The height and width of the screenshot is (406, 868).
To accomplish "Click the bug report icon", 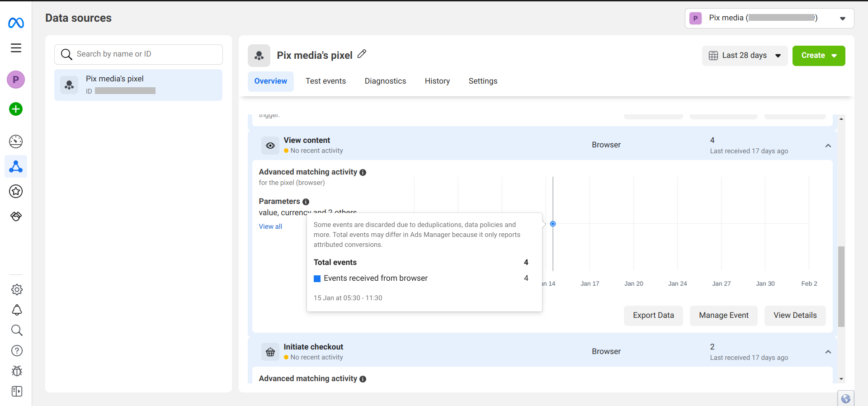I will click(17, 371).
